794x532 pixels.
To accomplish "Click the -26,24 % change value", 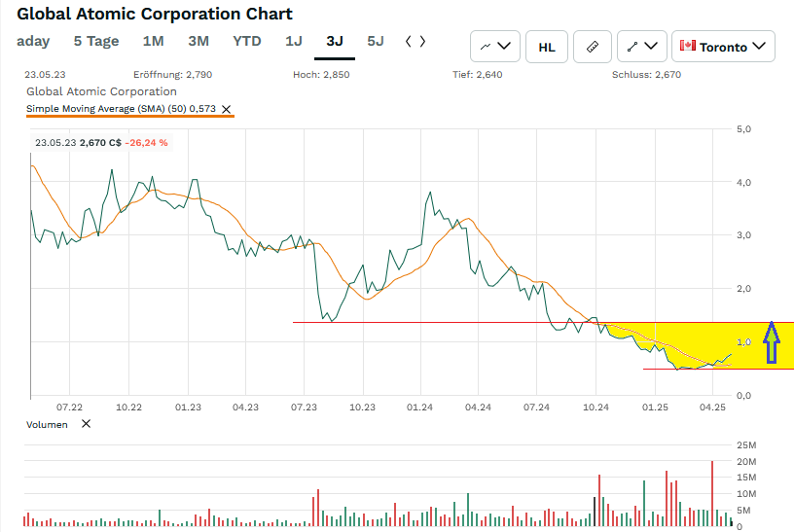I will click(146, 143).
